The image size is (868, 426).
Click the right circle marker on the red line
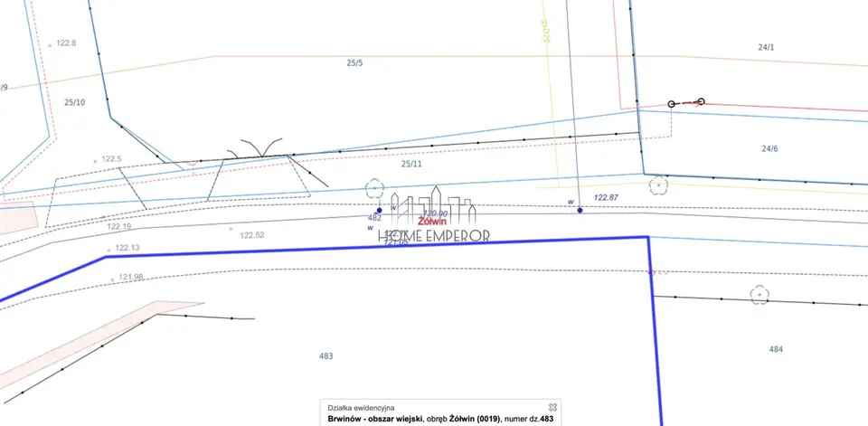coord(702,101)
